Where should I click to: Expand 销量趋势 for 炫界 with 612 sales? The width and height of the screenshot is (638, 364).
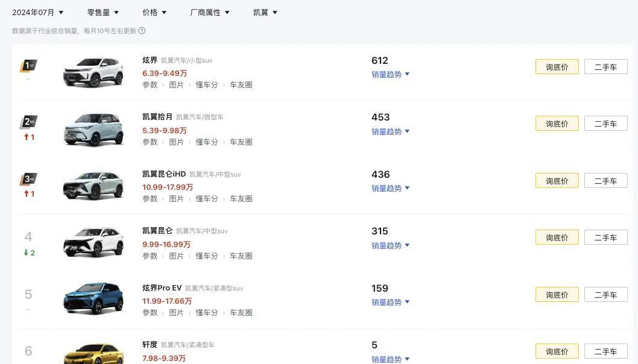coord(390,74)
